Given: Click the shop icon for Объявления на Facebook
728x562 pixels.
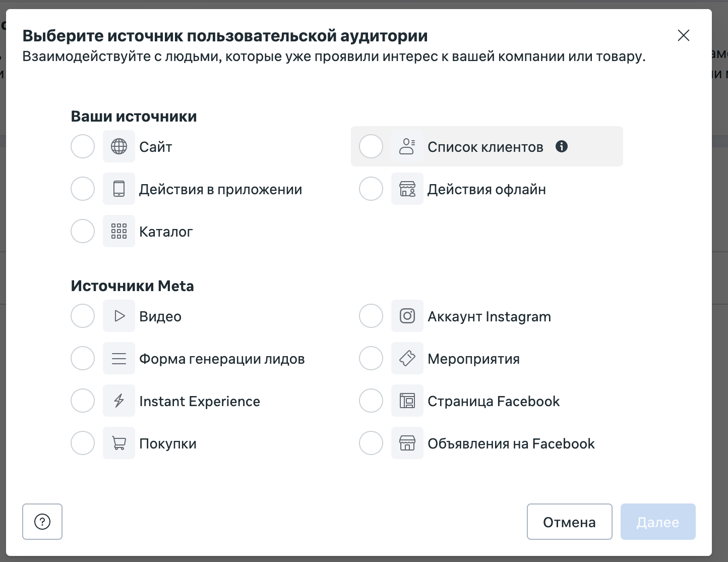Looking at the screenshot, I should click(407, 443).
